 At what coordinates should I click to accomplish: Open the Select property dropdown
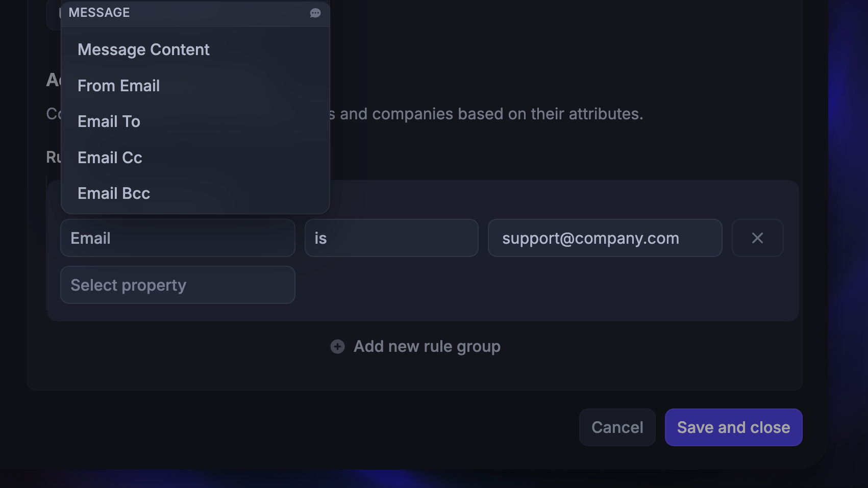point(178,285)
